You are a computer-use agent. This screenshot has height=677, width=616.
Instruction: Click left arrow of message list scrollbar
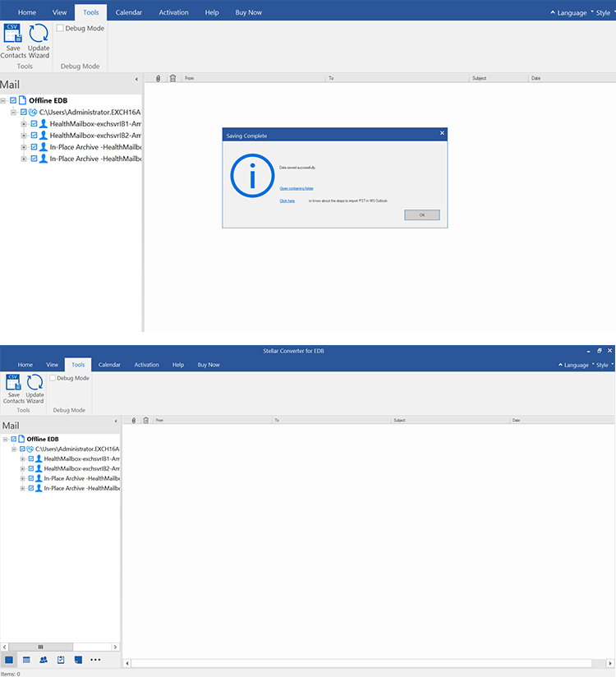tap(127, 663)
